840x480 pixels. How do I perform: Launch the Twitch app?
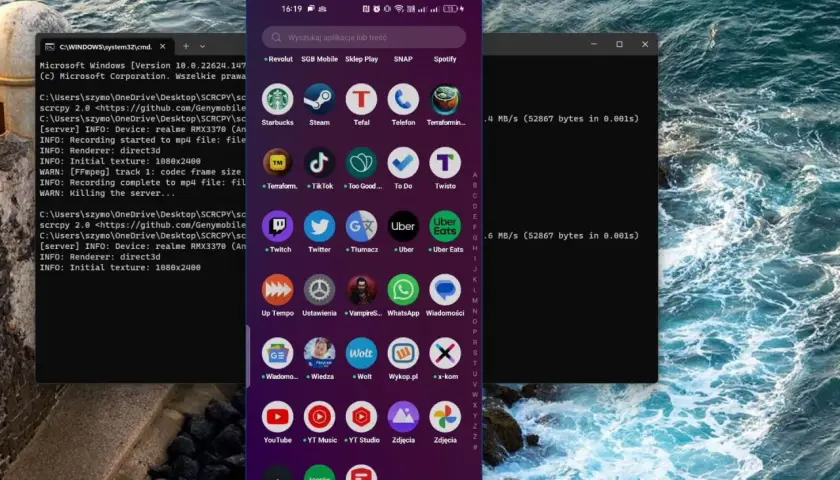click(x=278, y=227)
